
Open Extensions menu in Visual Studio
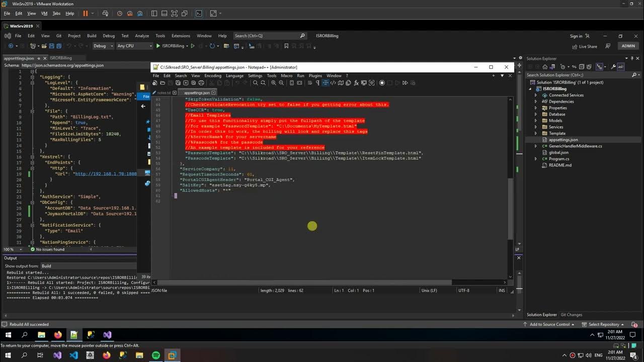tap(181, 36)
